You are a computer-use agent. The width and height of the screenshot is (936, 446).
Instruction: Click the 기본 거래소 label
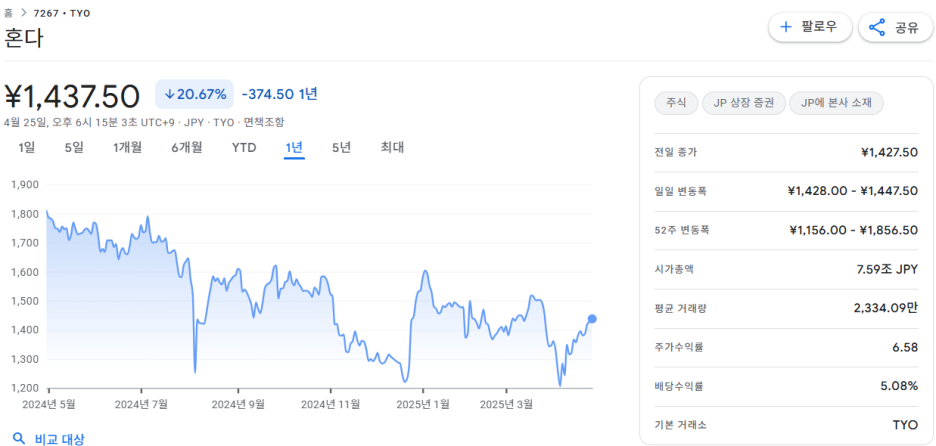tap(681, 426)
